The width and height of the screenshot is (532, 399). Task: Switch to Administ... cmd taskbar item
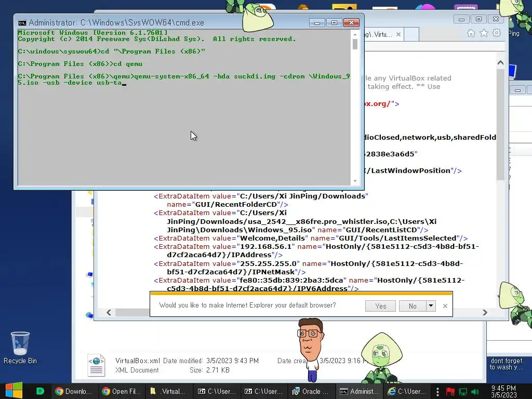point(359,391)
